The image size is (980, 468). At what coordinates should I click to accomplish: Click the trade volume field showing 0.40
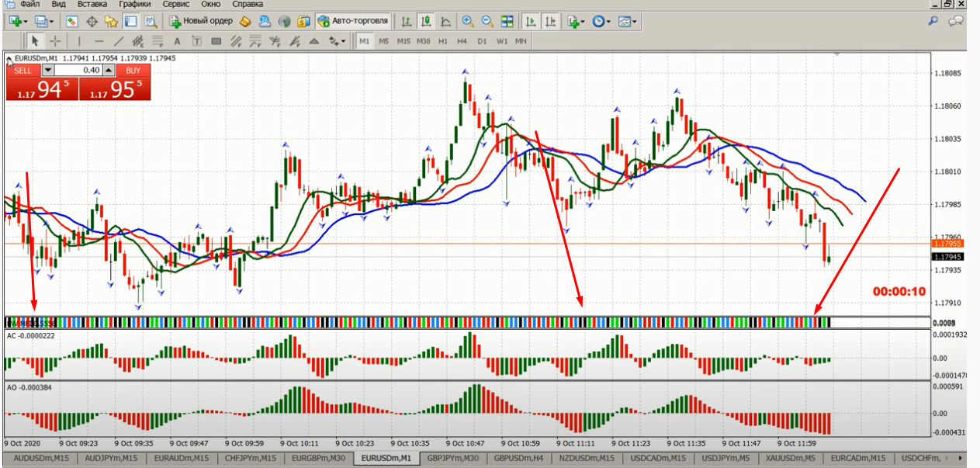pos(78,70)
